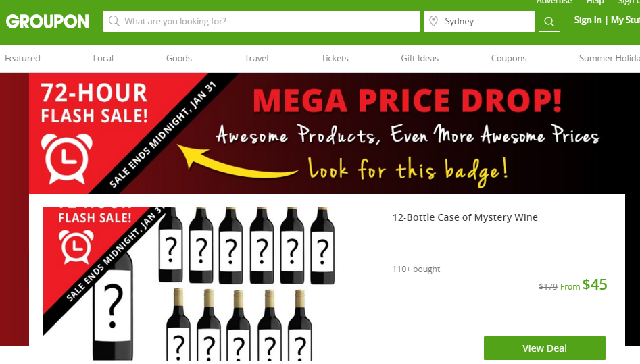Image resolution: width=640 pixels, height=364 pixels.
Task: Select the Travel menu item
Action: coord(256,58)
